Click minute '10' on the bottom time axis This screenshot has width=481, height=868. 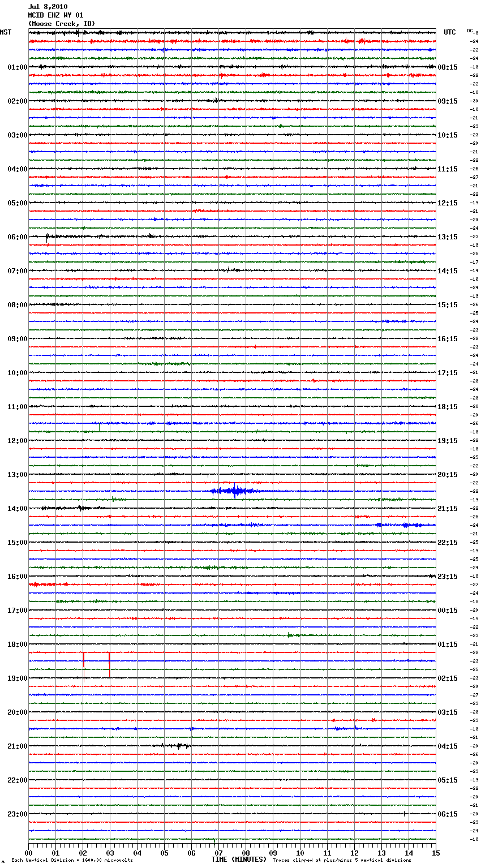tap(300, 853)
